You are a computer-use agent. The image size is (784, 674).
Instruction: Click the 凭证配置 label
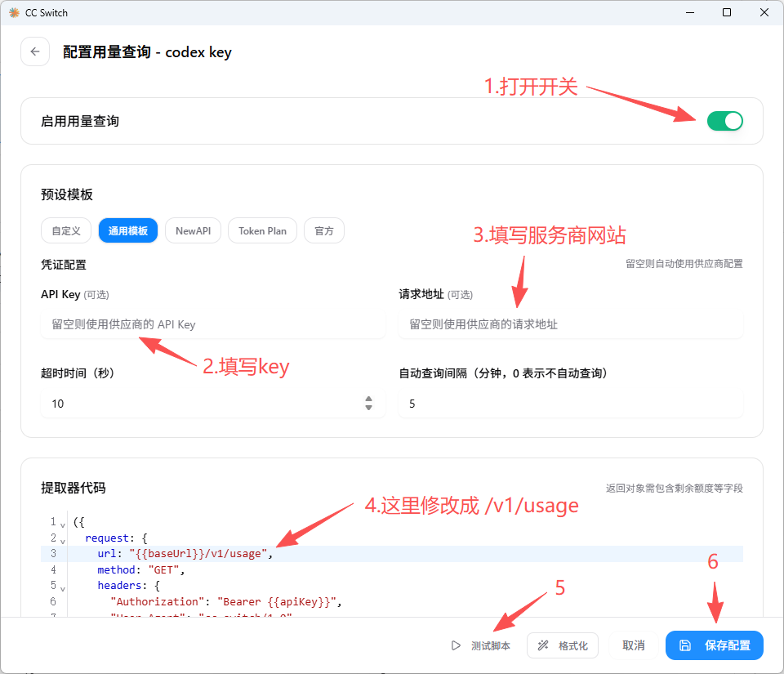[64, 265]
